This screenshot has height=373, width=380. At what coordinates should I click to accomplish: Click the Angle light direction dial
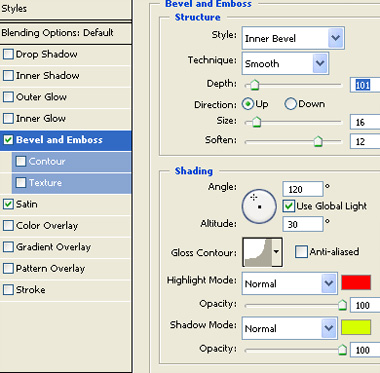coord(259,206)
